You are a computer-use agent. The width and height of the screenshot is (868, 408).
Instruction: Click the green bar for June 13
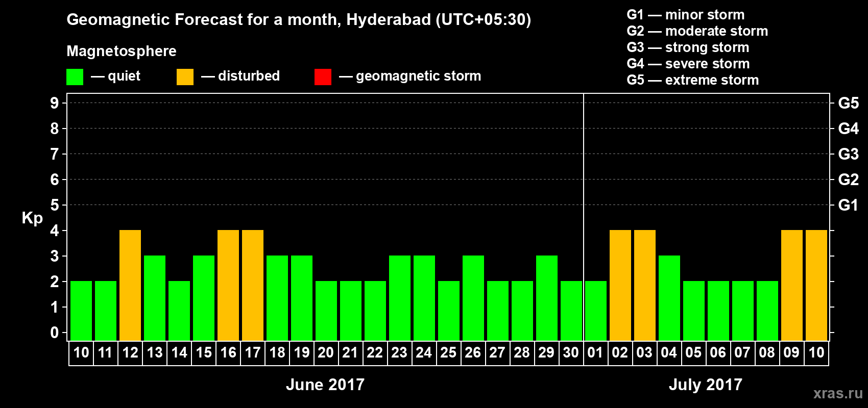click(x=155, y=298)
